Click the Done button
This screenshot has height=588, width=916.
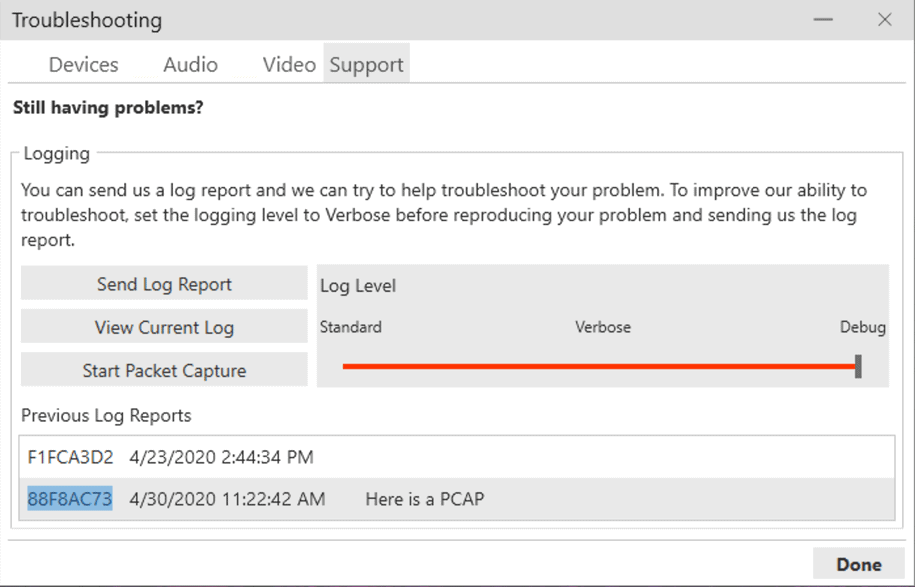click(859, 564)
